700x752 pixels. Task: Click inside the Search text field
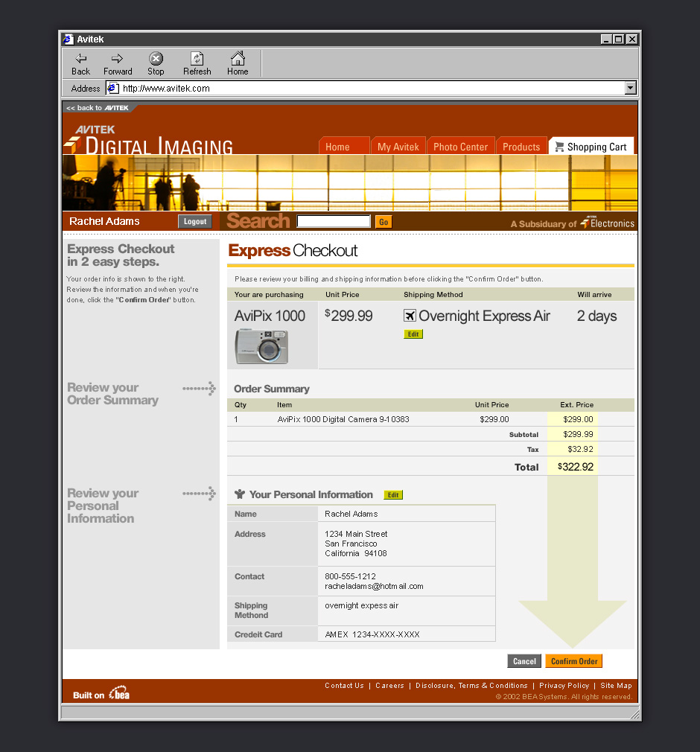[x=333, y=221]
